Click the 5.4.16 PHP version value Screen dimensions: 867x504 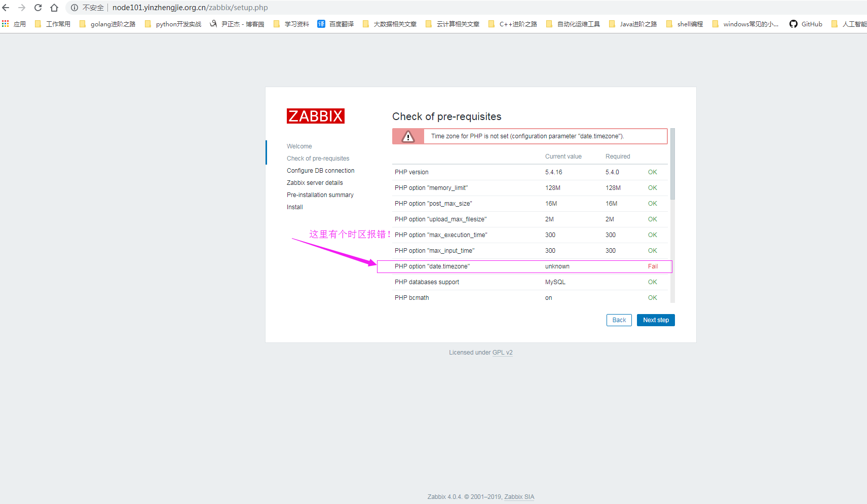tap(554, 172)
